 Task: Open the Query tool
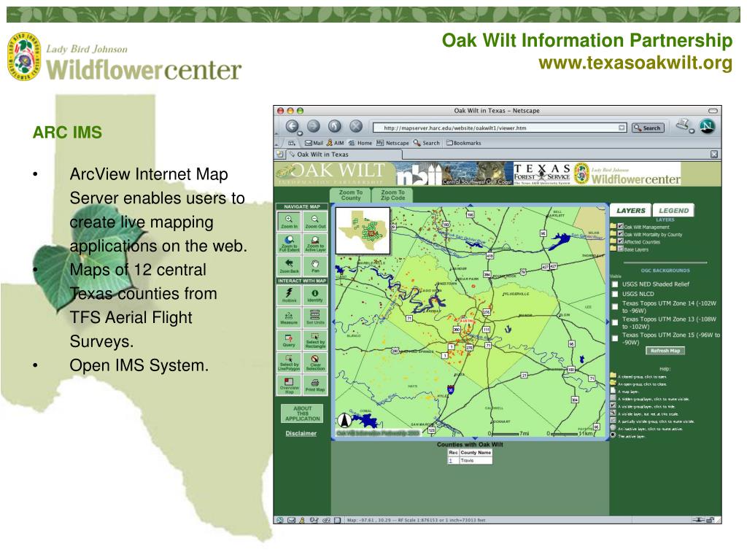click(x=289, y=340)
